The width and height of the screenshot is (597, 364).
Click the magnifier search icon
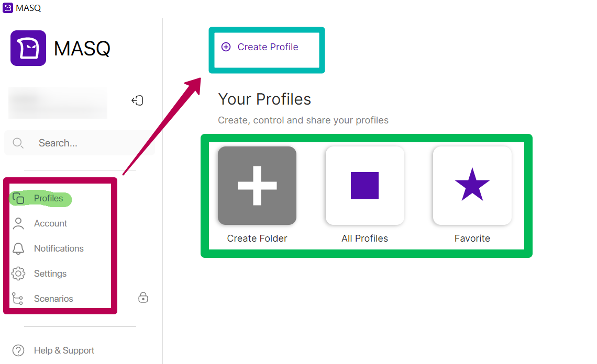(18, 143)
